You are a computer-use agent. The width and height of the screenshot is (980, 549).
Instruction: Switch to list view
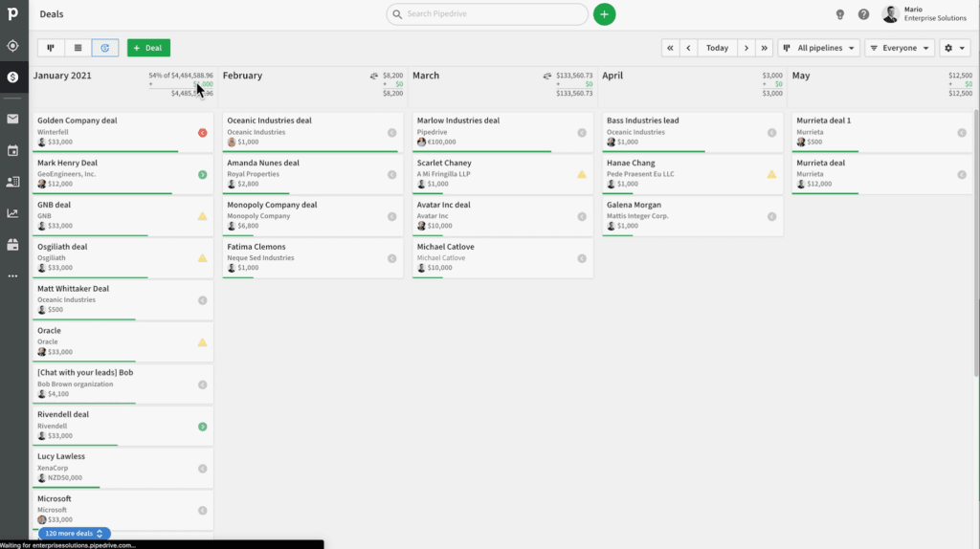point(78,48)
